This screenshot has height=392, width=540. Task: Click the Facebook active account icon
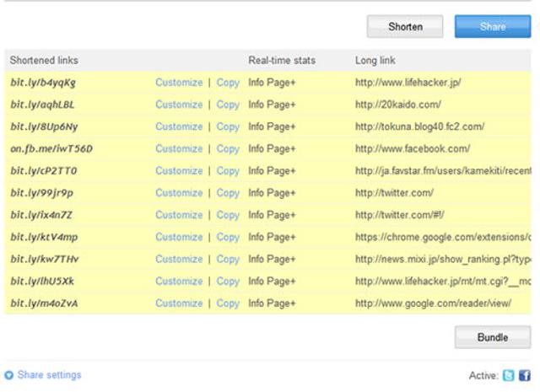[x=526, y=376]
